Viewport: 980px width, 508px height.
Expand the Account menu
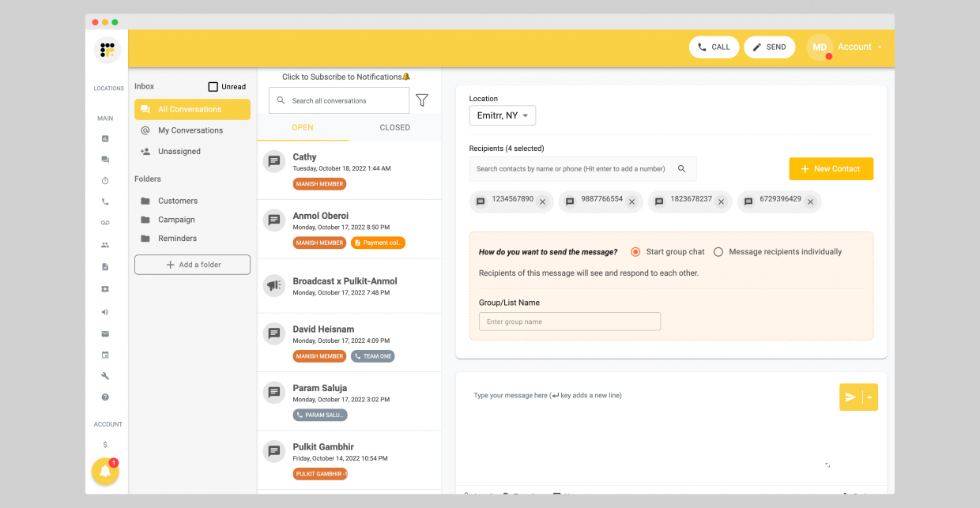click(860, 47)
